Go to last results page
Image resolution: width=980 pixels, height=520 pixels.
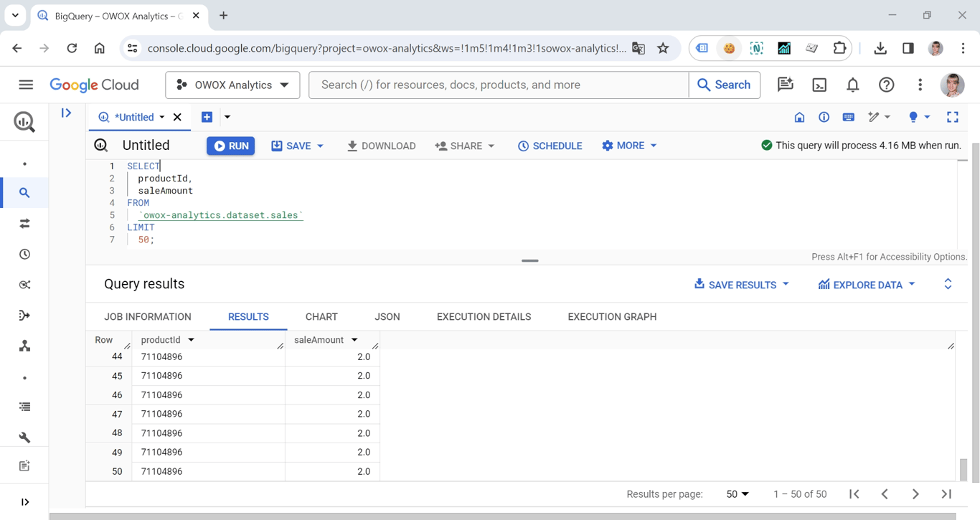coord(946,494)
